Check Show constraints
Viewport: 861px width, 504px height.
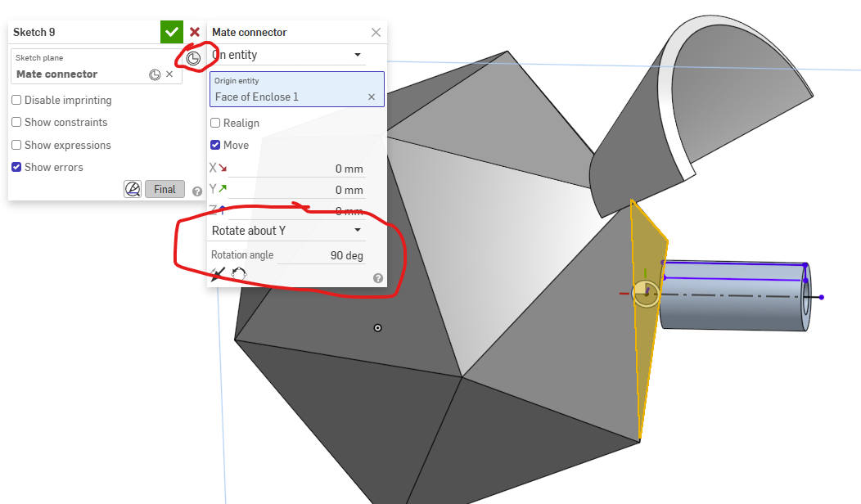[16, 122]
